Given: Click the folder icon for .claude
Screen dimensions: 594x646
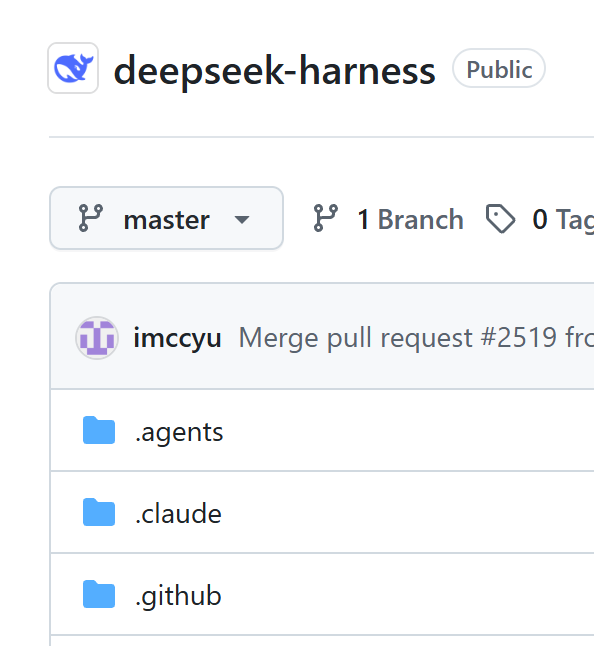Looking at the screenshot, I should point(99,512).
